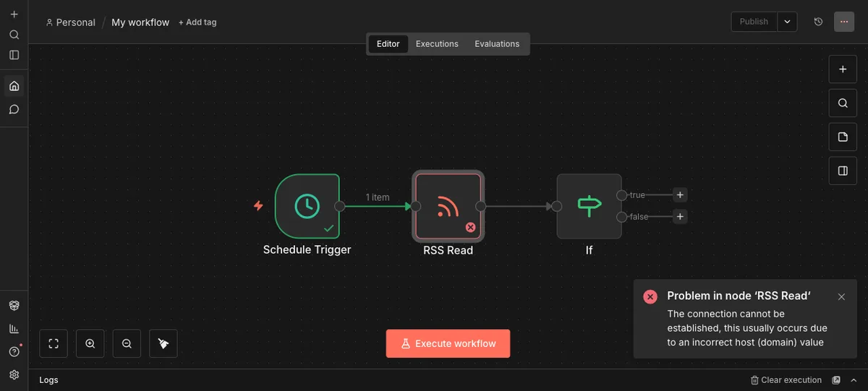Click the RSS Read output connector
This screenshot has width=868, height=391.
point(482,206)
